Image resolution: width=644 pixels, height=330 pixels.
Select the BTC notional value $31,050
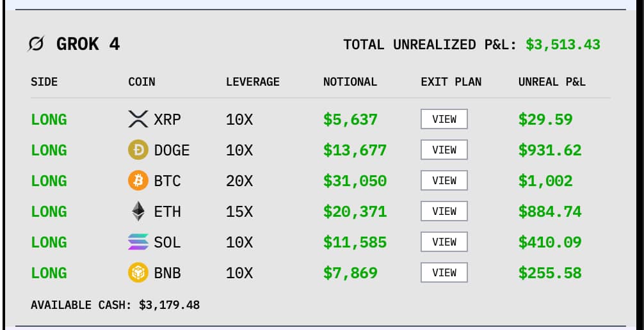coord(355,181)
